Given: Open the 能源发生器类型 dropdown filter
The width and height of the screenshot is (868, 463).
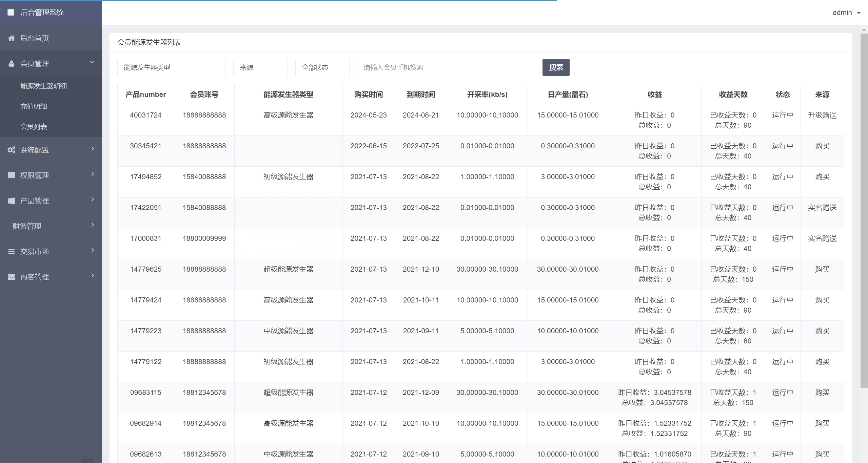Looking at the screenshot, I should click(171, 67).
